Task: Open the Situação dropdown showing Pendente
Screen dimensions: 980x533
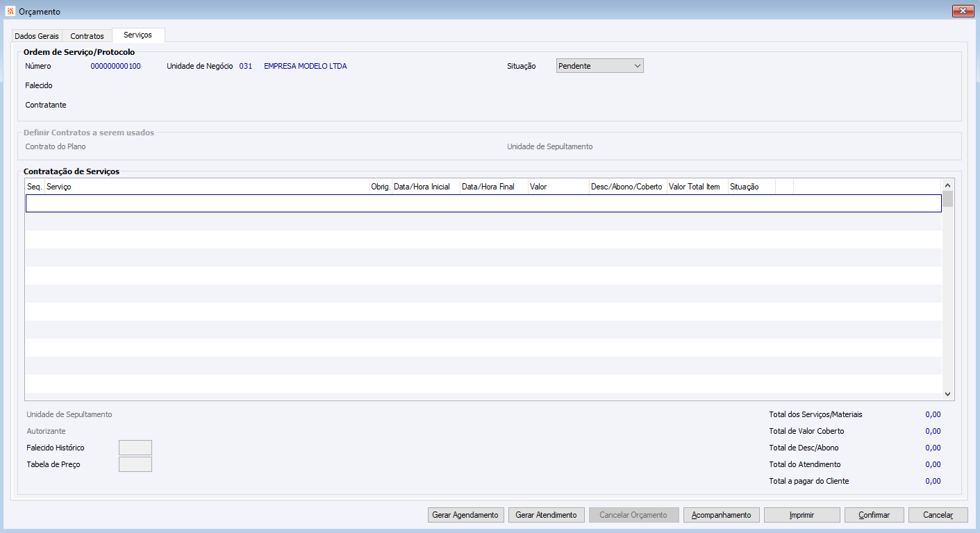Action: (600, 66)
